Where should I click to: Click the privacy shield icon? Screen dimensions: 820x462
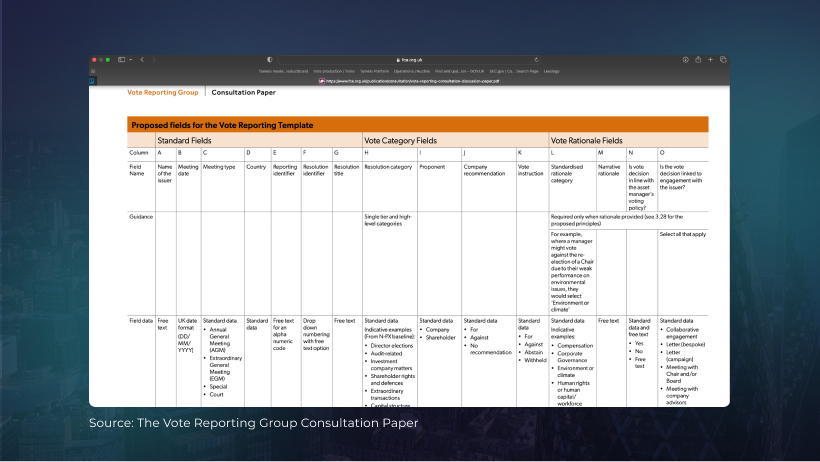(x=269, y=60)
